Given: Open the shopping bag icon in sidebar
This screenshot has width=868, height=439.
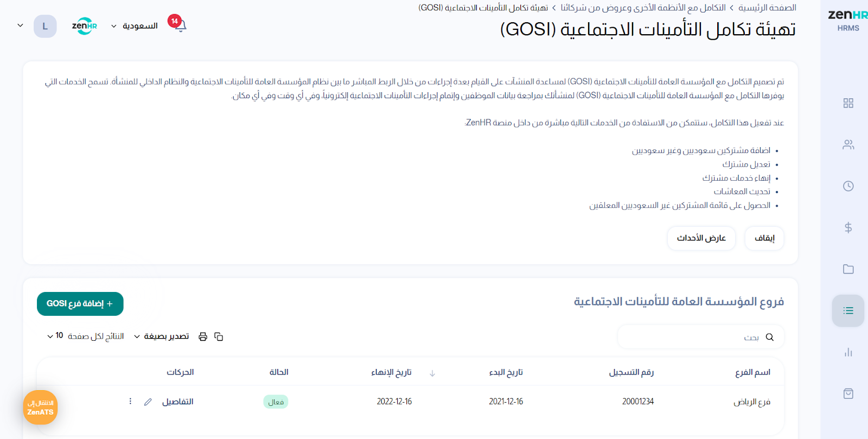Looking at the screenshot, I should 848,393.
